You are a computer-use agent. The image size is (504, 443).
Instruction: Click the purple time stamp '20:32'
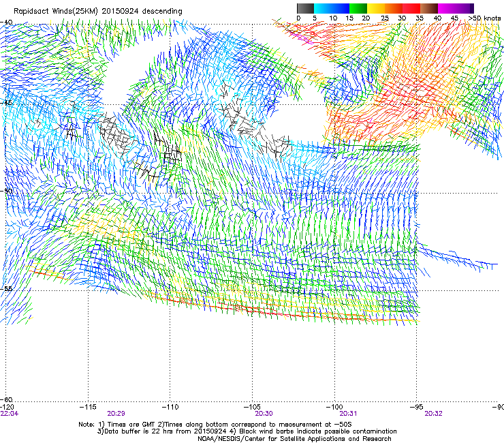(x=433, y=414)
